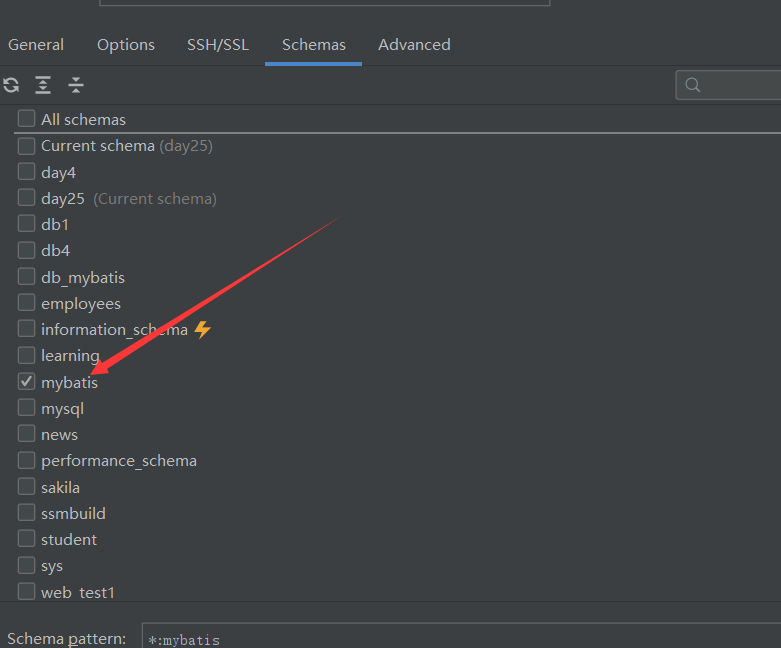Viewport: 781px width, 648px height.
Task: Check the db4 schema checkbox
Action: pyautogui.click(x=26, y=250)
